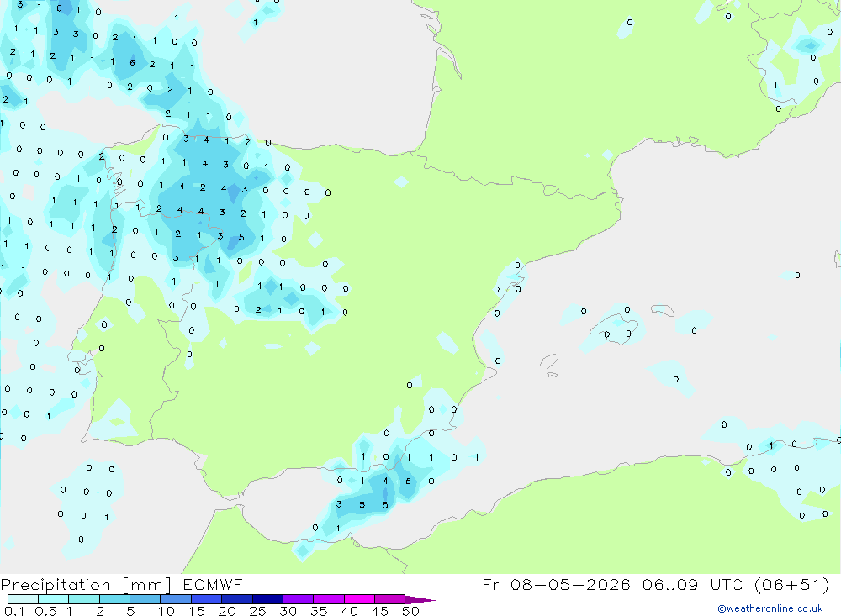This screenshot has width=841, height=616.
Task: Click the '(06+51)' forecast offset text
Action: 791,584
